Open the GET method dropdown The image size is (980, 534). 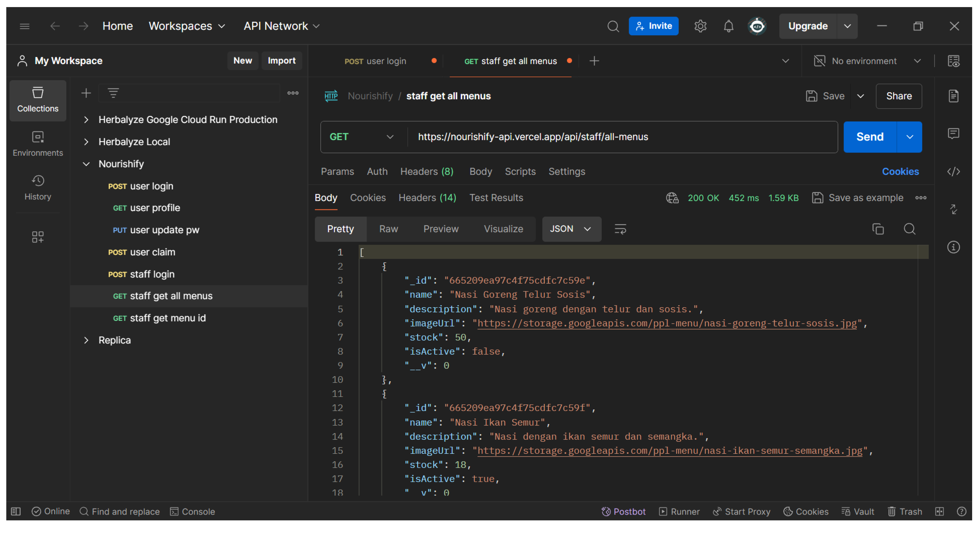(x=361, y=137)
